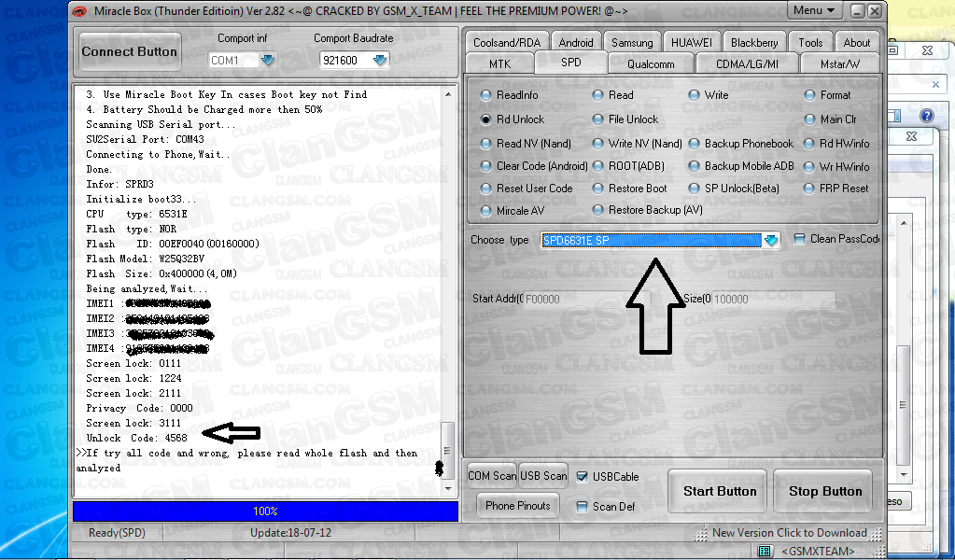Expand the Comport Baudrate 921600 dropdown
Screen dimensions: 955x560
[x=379, y=61]
